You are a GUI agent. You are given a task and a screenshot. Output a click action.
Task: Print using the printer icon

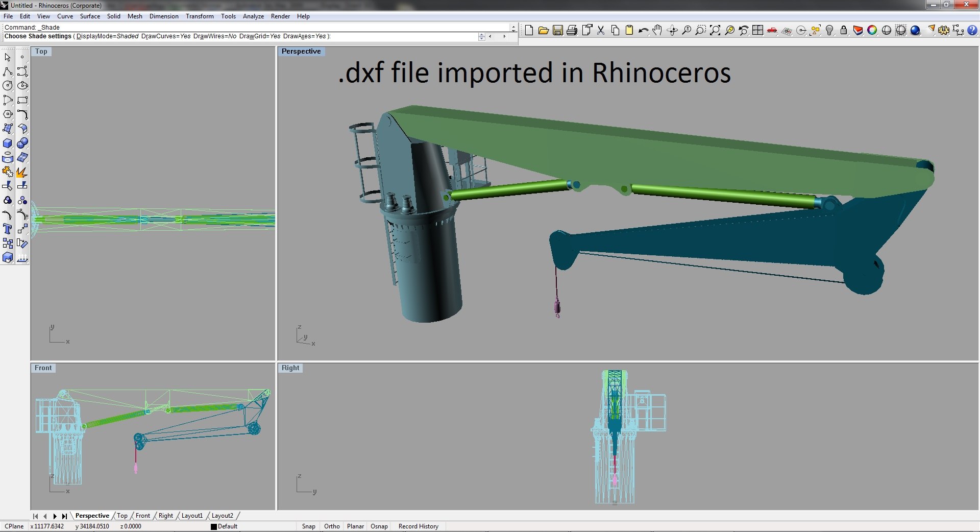[x=572, y=31]
